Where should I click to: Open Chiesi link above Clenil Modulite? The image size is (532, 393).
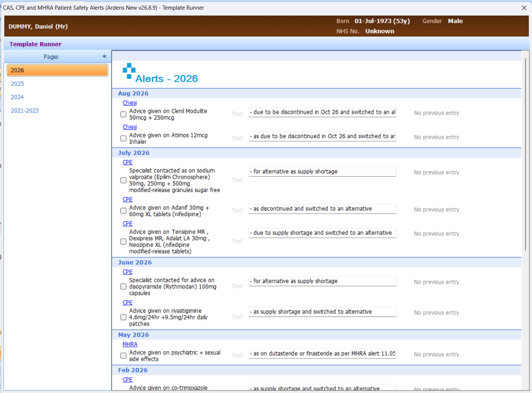click(x=130, y=103)
